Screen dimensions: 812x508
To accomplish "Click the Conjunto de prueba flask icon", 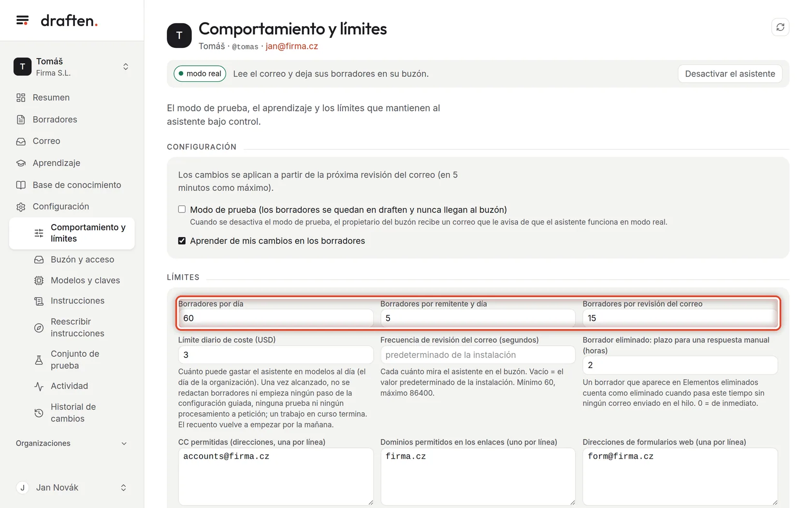I will click(39, 359).
